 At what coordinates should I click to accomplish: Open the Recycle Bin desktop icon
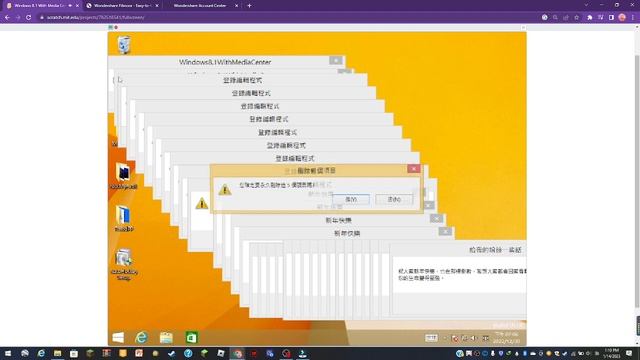(x=124, y=45)
